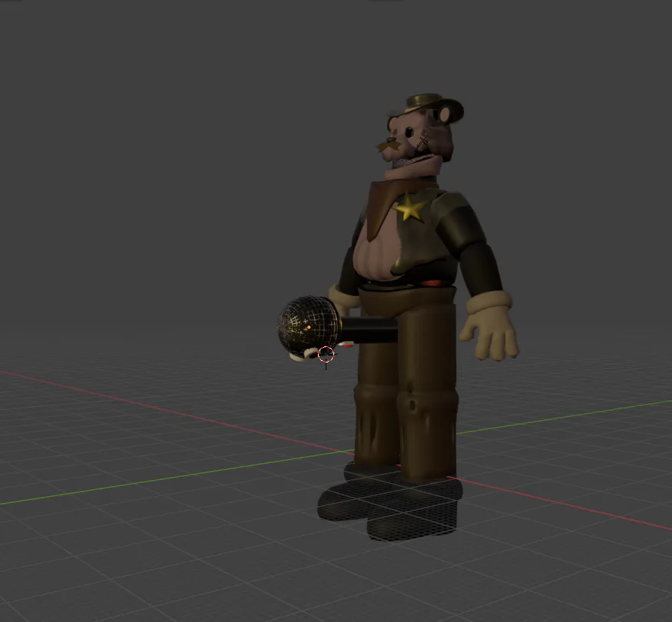Click the bear's round ear
Screen dimensions: 672x622
tap(444, 114)
